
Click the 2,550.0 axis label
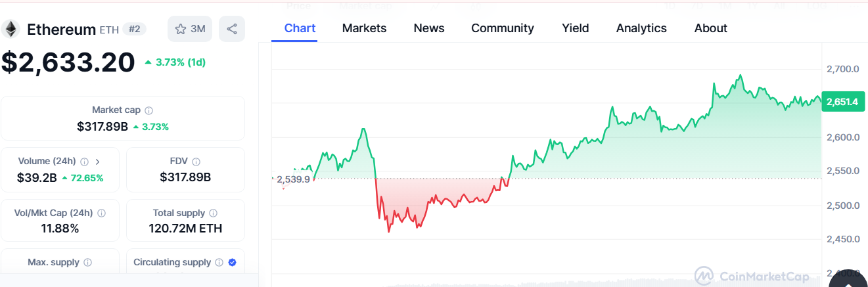tap(843, 171)
